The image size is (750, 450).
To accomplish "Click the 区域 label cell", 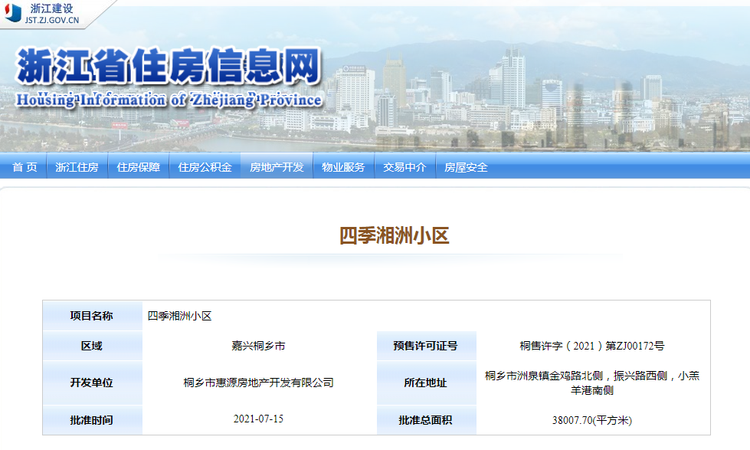I will (92, 345).
